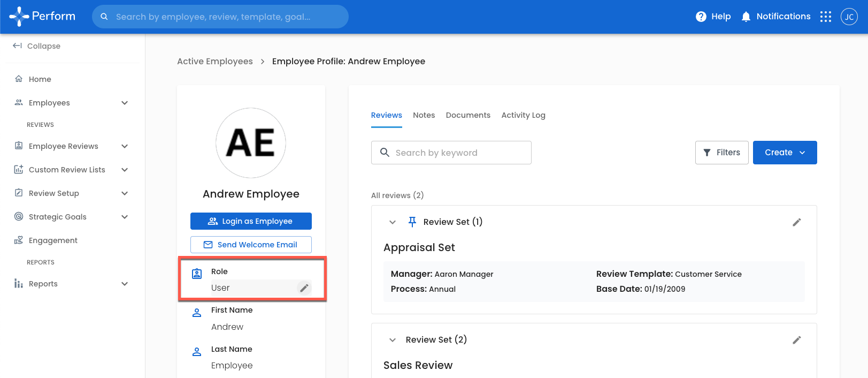Click the Role value User
This screenshot has width=868, height=378.
[220, 288]
